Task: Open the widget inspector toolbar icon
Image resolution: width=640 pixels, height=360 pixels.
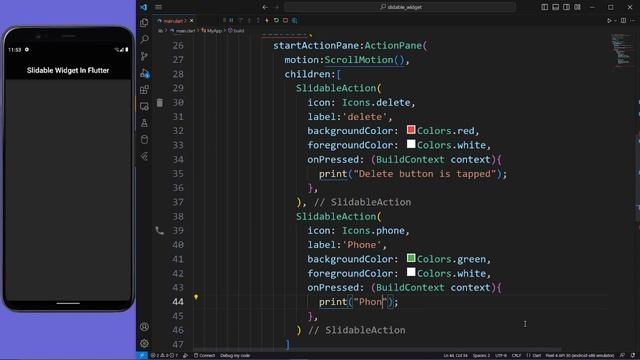Action: click(294, 20)
